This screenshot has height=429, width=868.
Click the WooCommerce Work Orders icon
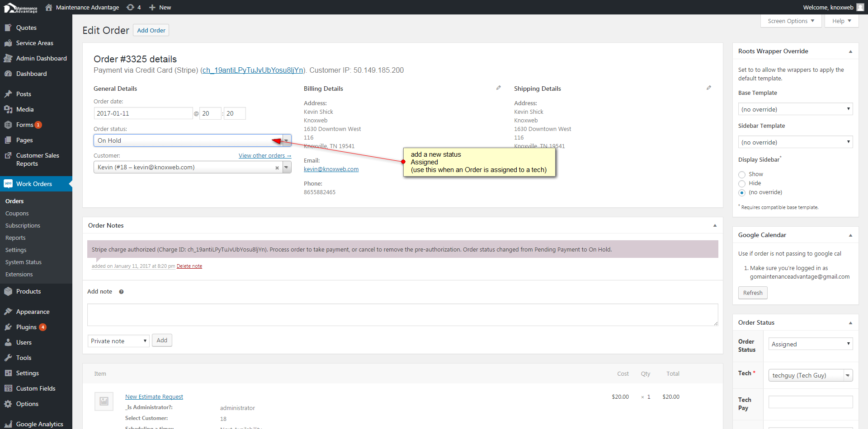[8, 184]
